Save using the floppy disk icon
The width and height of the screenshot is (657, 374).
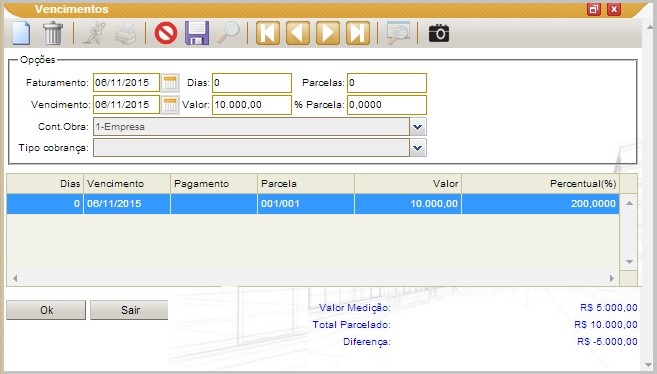197,33
